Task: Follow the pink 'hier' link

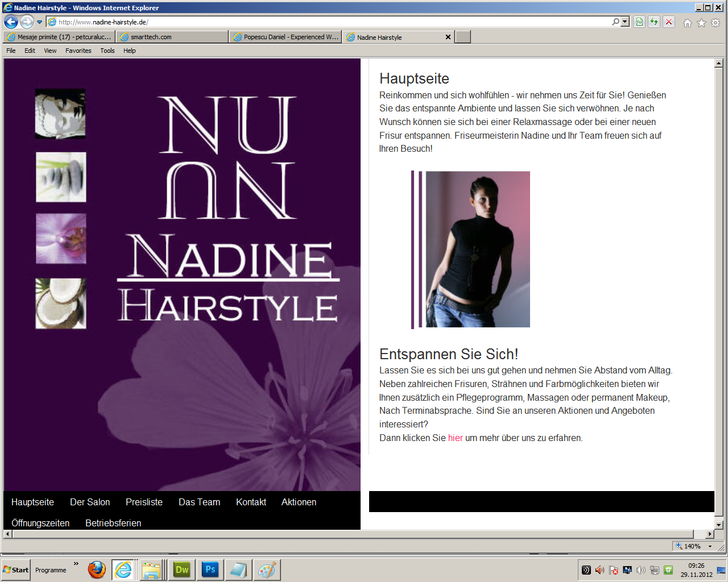Action: pyautogui.click(x=455, y=438)
